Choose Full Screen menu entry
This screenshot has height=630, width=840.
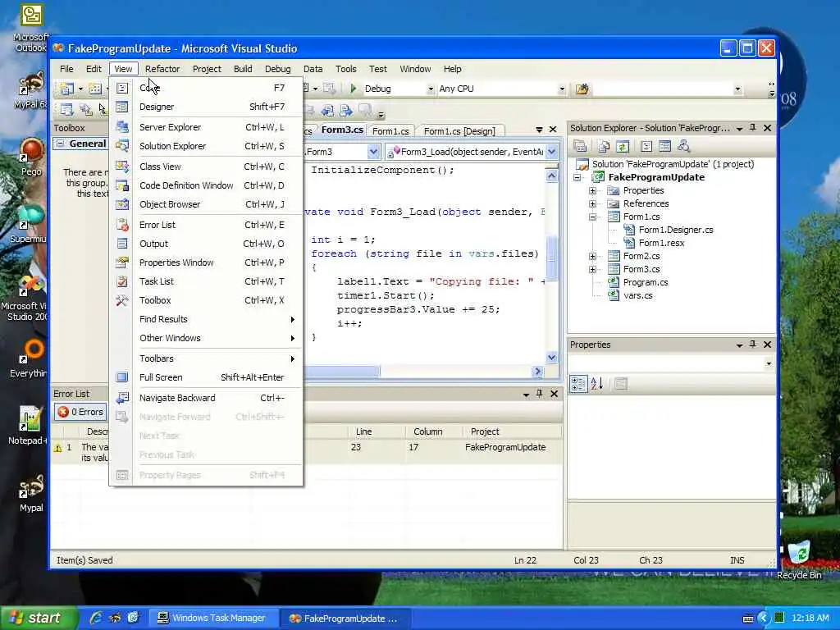tap(206, 377)
